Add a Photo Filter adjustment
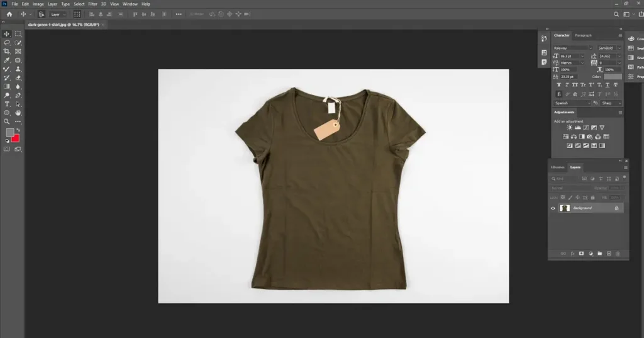 590,137
